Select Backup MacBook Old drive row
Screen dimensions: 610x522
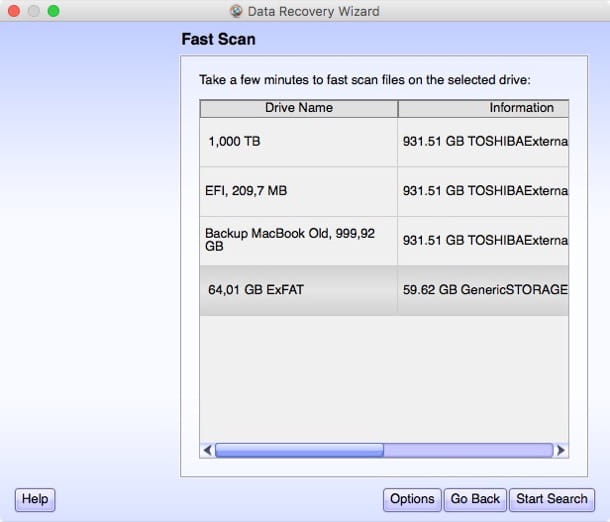click(x=384, y=241)
